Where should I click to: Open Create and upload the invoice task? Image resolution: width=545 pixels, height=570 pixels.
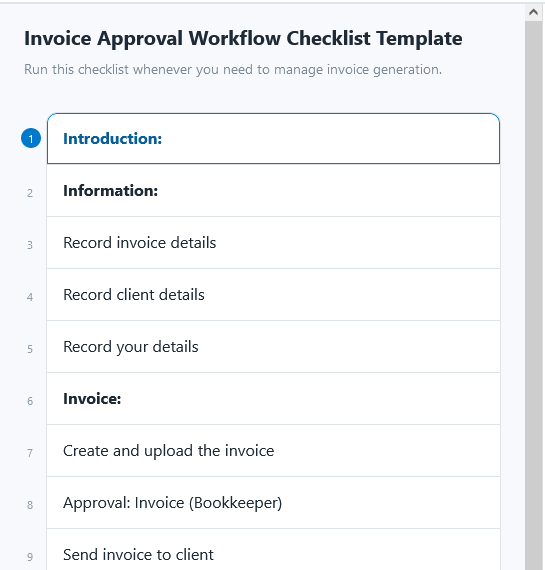273,451
